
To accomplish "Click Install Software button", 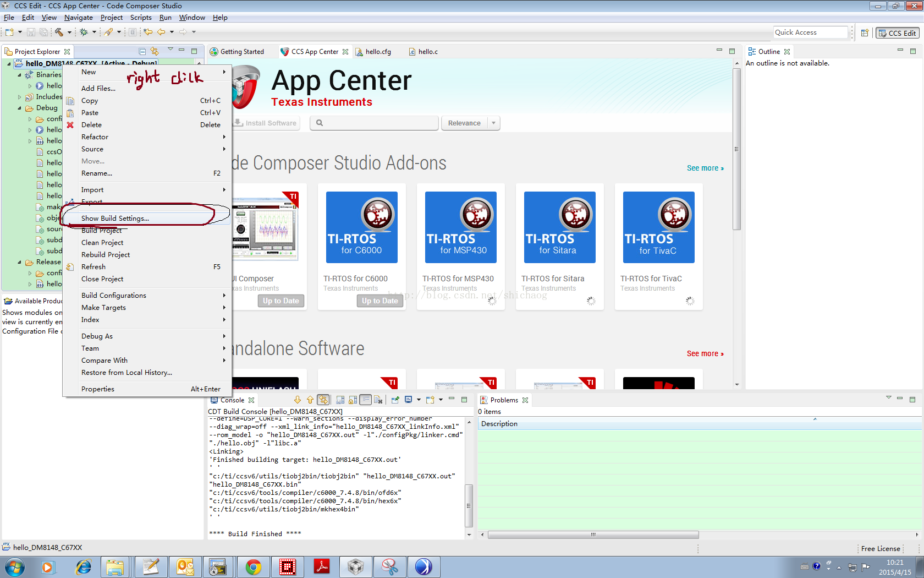I will (265, 123).
